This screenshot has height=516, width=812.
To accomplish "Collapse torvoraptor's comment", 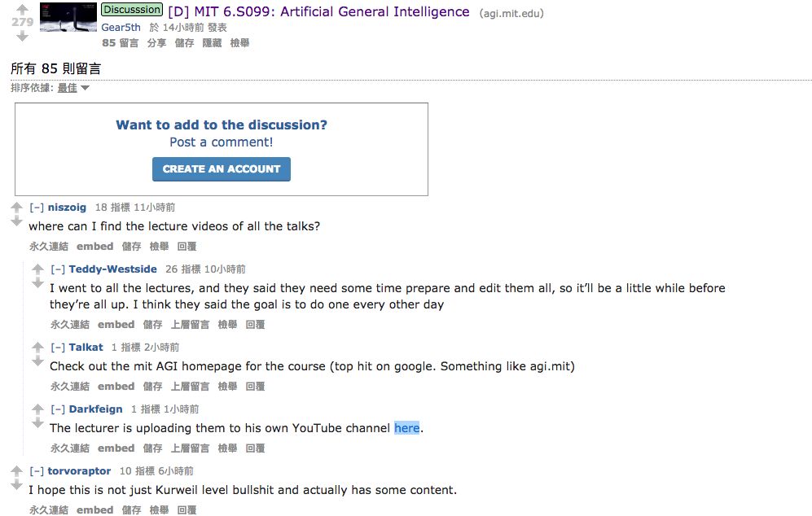I will click(x=37, y=471).
